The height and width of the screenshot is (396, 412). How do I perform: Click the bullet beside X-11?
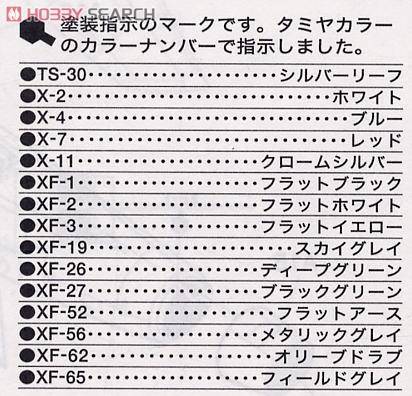click(27, 161)
